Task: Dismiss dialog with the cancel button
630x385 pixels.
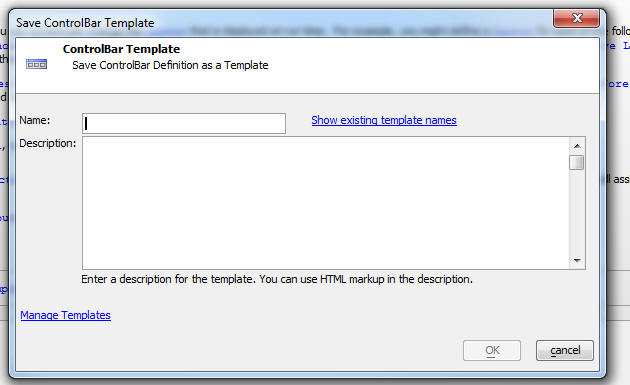Action: [x=565, y=350]
